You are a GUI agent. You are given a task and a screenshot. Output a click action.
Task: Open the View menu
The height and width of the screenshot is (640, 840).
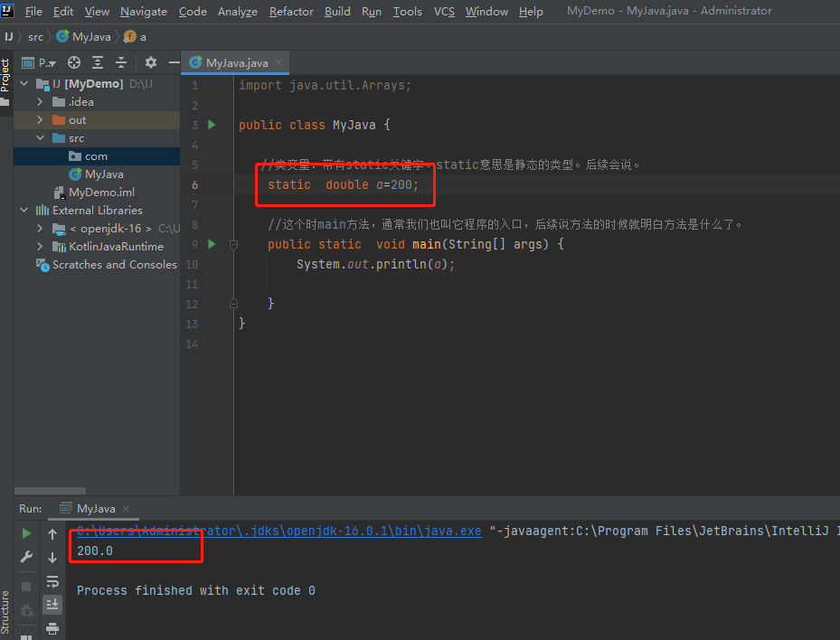click(97, 11)
